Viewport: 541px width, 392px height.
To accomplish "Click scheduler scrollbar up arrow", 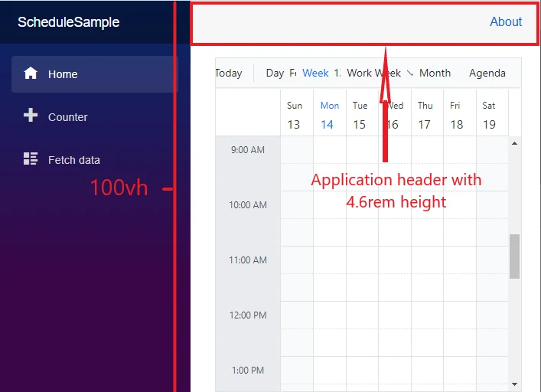I will coord(514,143).
